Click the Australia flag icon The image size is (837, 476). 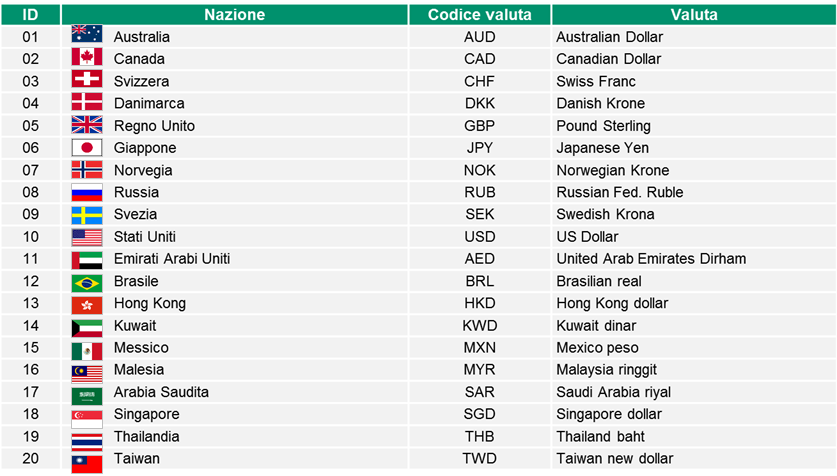click(x=87, y=36)
